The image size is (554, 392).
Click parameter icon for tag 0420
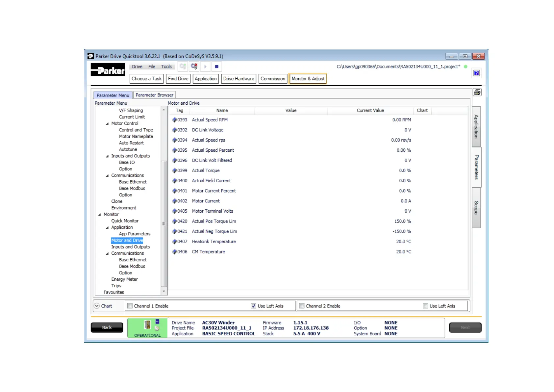(174, 222)
